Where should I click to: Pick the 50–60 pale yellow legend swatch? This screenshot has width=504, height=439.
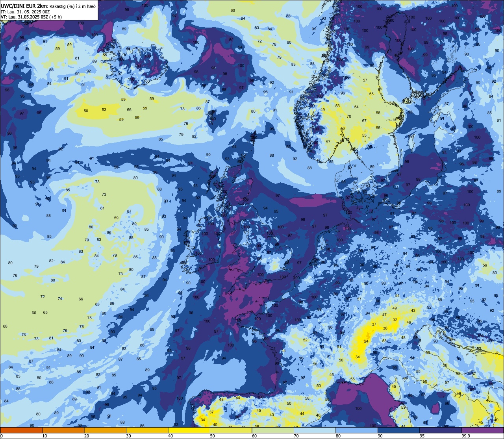point(231,430)
